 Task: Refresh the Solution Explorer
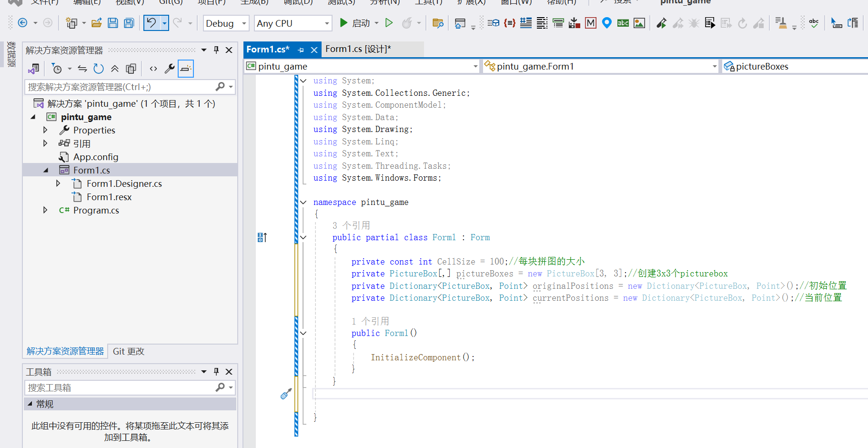tap(99, 69)
